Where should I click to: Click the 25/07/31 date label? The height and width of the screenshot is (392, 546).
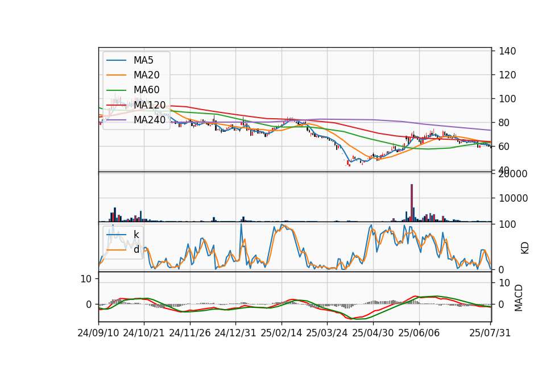pyautogui.click(x=490, y=333)
